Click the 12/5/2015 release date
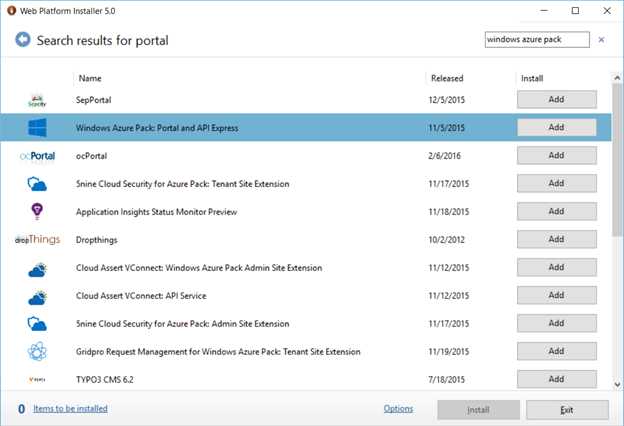624x426 pixels. (x=447, y=100)
